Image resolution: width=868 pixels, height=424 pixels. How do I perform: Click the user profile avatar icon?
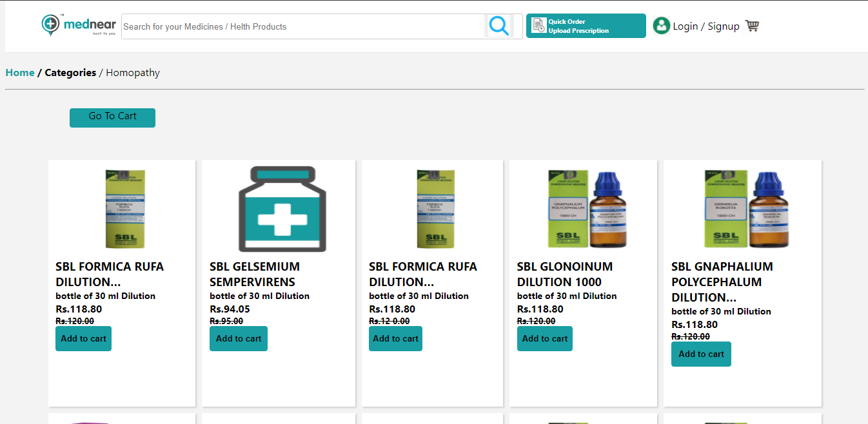coord(661,26)
